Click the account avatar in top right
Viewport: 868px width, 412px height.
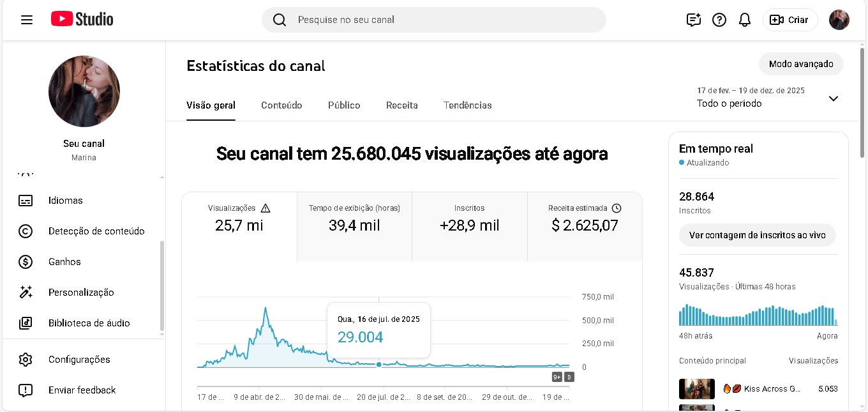coord(839,20)
